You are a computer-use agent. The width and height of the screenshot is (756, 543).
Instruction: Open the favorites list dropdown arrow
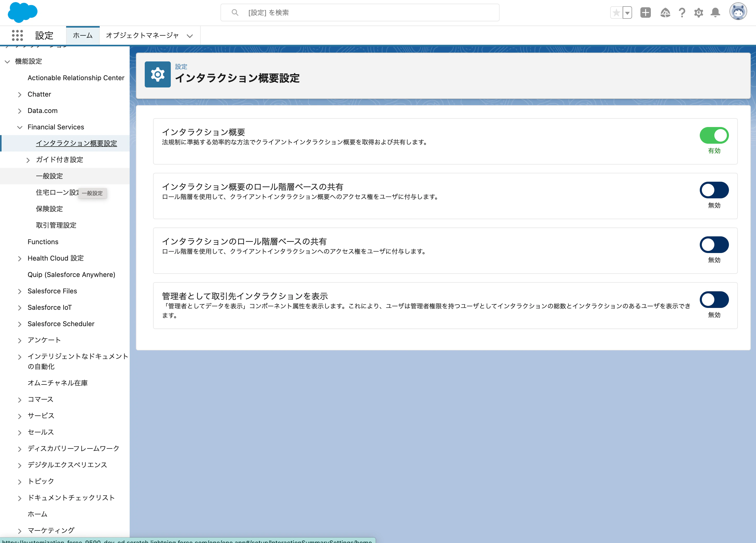627,13
